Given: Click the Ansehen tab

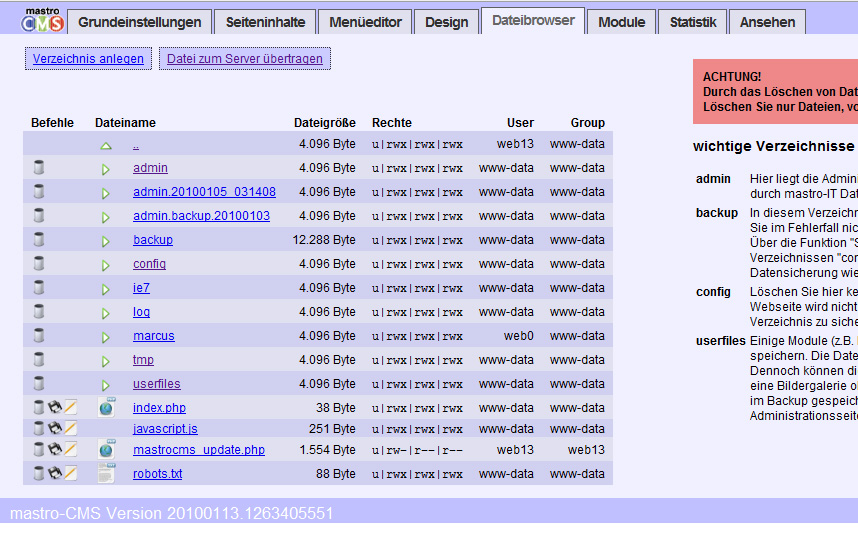Looking at the screenshot, I should 767,22.
